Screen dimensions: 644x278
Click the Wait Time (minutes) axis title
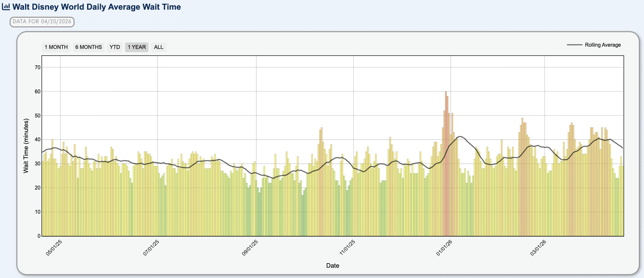pyautogui.click(x=26, y=146)
